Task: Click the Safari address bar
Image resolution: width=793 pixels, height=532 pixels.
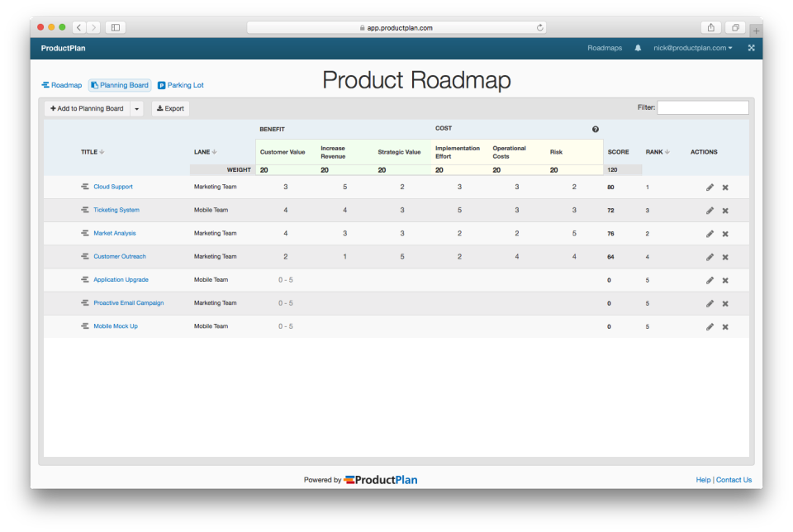Action: tap(396, 28)
